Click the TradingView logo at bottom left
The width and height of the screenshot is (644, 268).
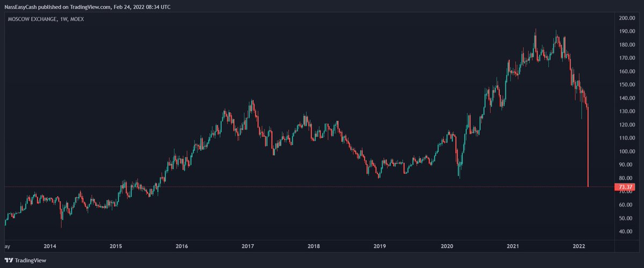tap(26, 261)
